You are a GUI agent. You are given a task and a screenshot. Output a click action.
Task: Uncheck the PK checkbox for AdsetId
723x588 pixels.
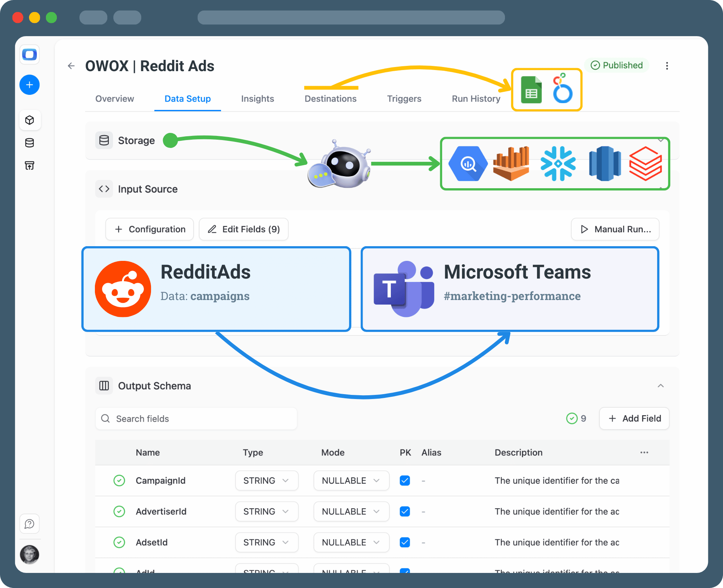point(405,542)
